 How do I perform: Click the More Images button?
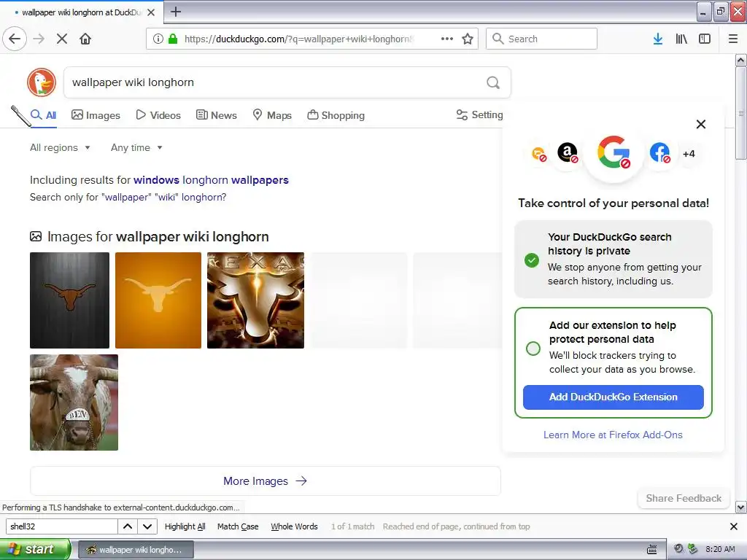[265, 481]
